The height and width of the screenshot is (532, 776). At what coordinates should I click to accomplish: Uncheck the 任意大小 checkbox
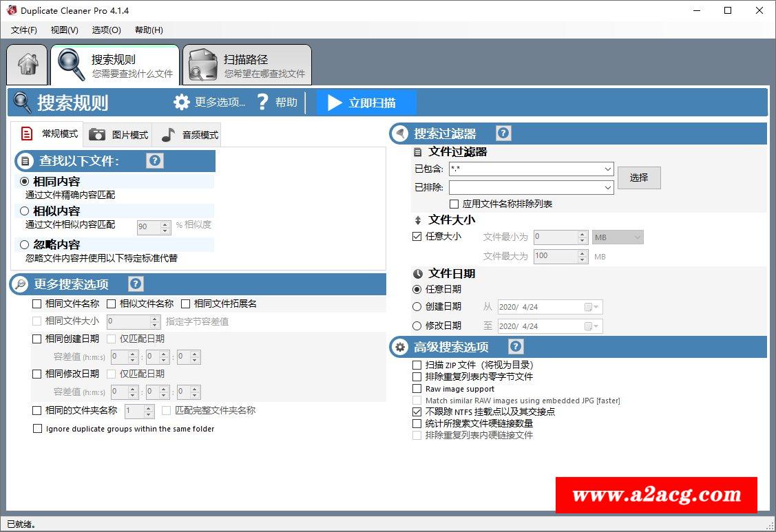[x=417, y=237]
